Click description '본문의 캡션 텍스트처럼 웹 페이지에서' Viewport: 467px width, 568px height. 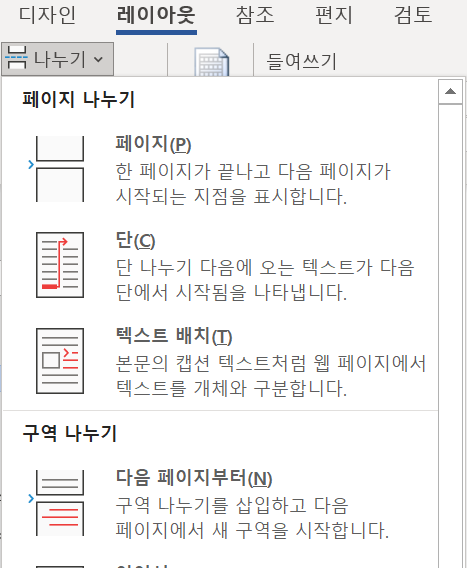(271, 363)
